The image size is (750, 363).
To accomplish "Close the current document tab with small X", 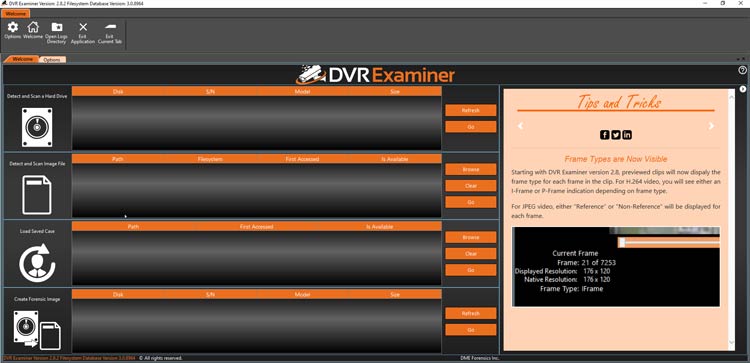I will (744, 59).
